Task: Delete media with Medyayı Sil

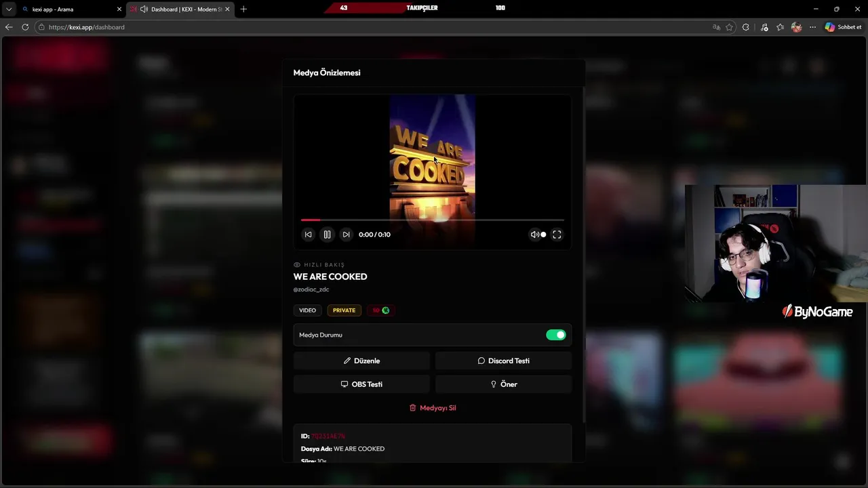Action: click(x=433, y=408)
